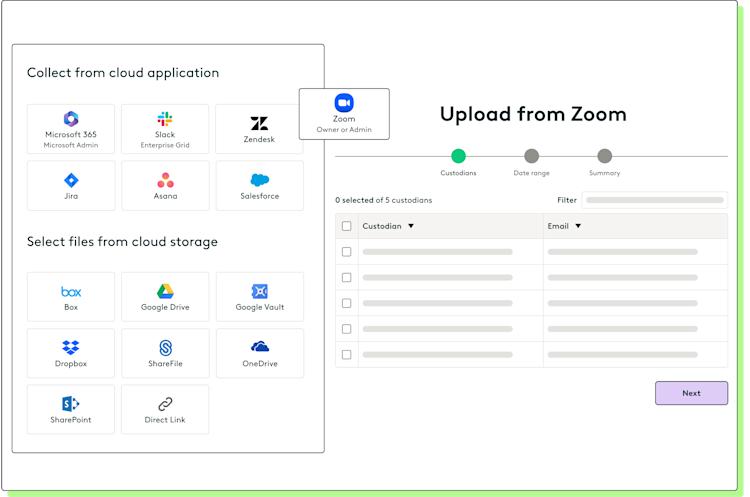Open the Zendesk collection tile

[259, 129]
